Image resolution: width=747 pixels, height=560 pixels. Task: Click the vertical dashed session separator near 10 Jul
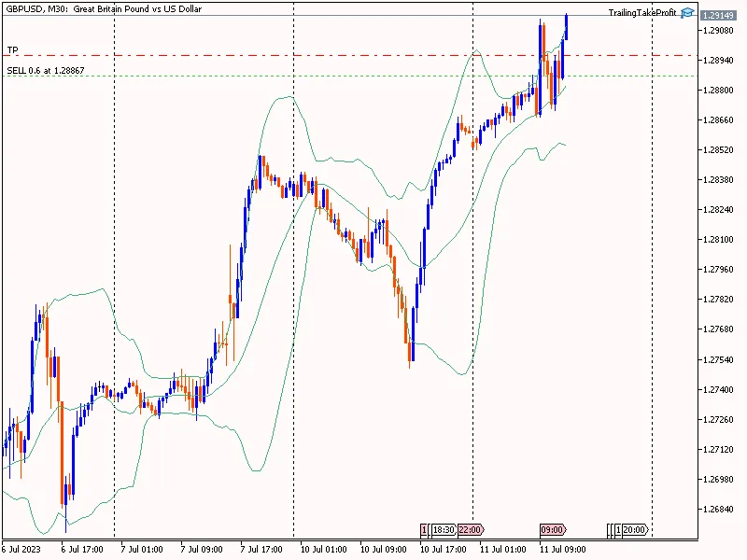(x=293, y=280)
